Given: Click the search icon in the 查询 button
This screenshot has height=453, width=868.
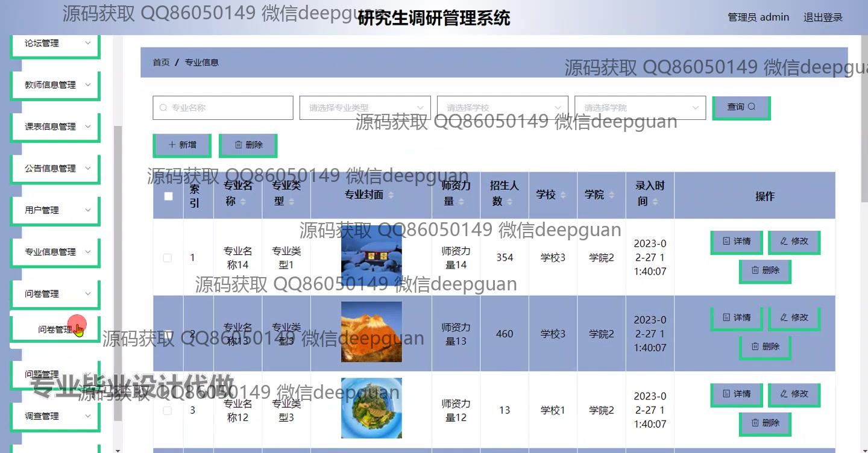Looking at the screenshot, I should pos(752,107).
